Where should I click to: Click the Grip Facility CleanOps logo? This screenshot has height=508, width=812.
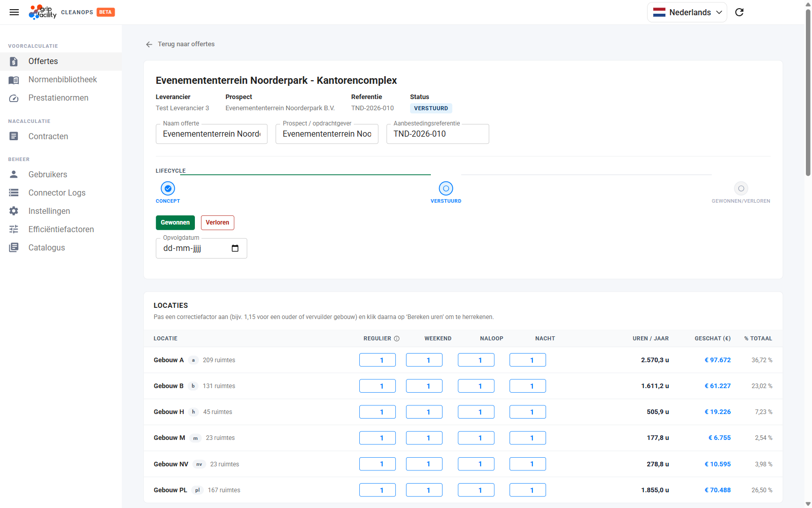coord(43,12)
